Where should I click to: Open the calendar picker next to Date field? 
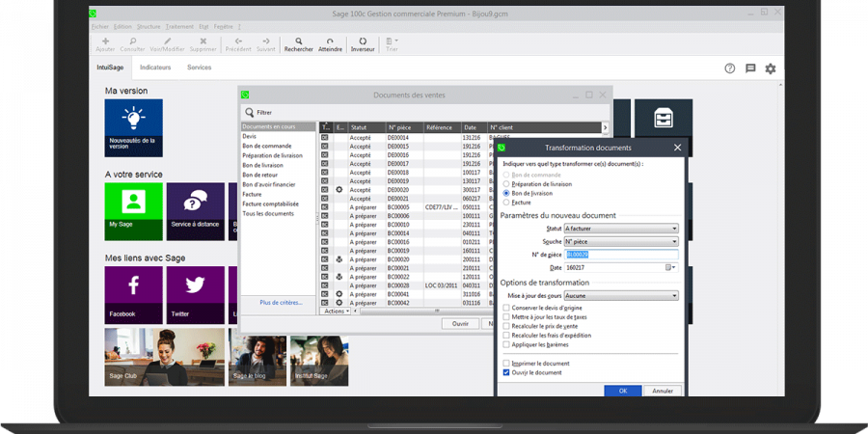click(x=670, y=268)
